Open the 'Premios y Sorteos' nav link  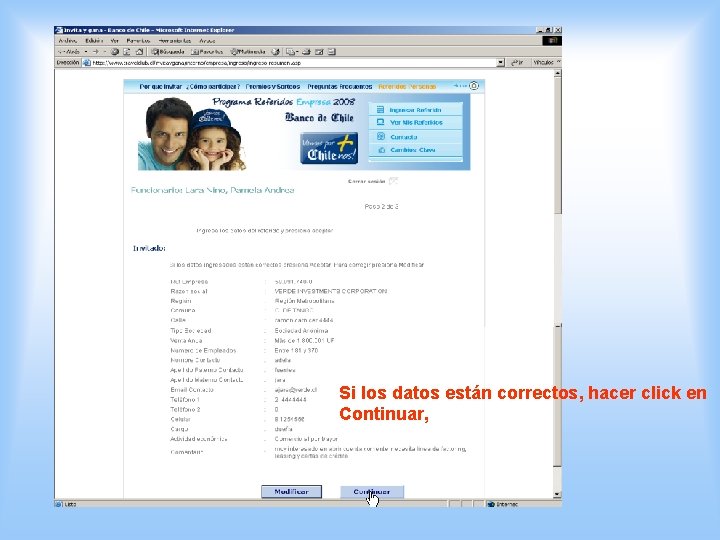point(273,86)
